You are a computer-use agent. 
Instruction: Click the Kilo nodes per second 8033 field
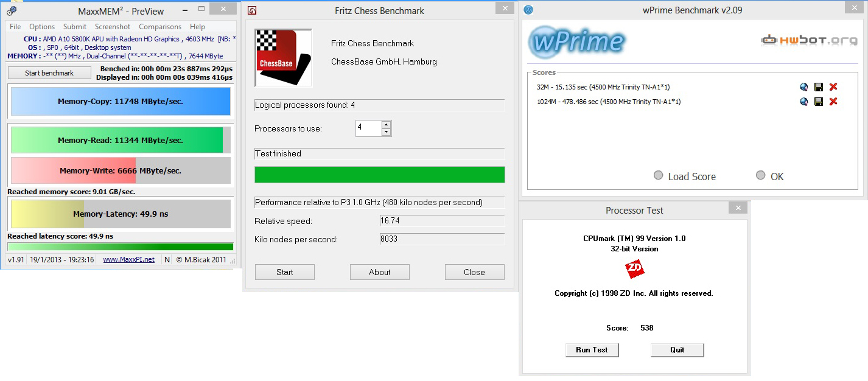click(442, 239)
